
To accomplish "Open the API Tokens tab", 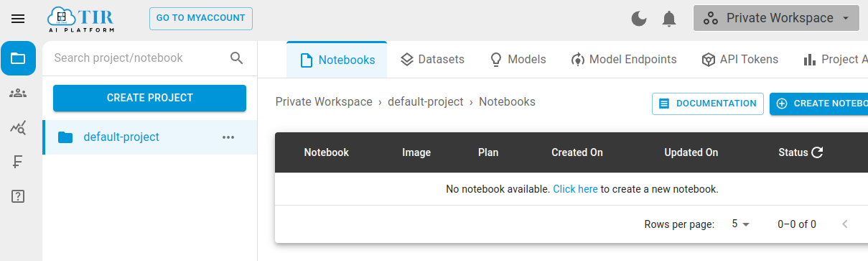I will point(740,60).
